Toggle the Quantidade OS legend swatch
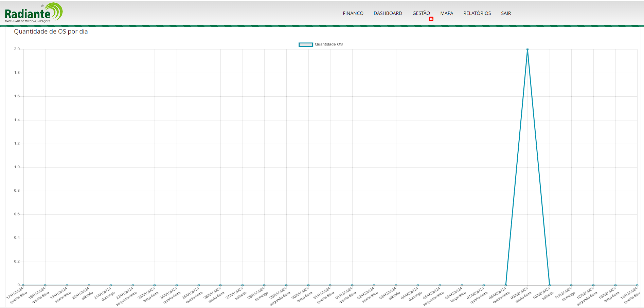The width and height of the screenshot is (644, 308). (x=306, y=44)
